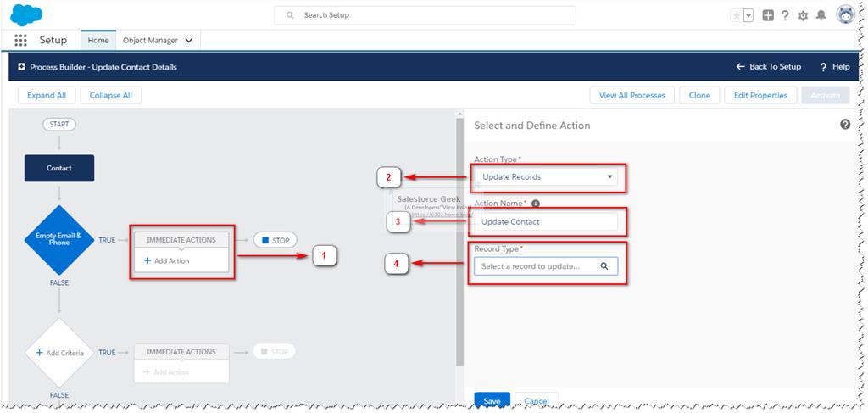This screenshot has width=868, height=413.
Task: Open the App Launcher grid icon
Action: click(20, 41)
